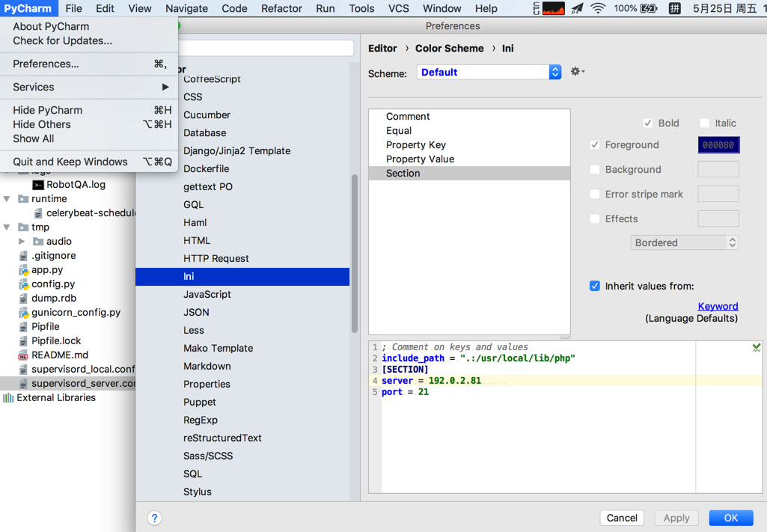Select Property Key in attributes list
This screenshot has width=767, height=532.
470,144
